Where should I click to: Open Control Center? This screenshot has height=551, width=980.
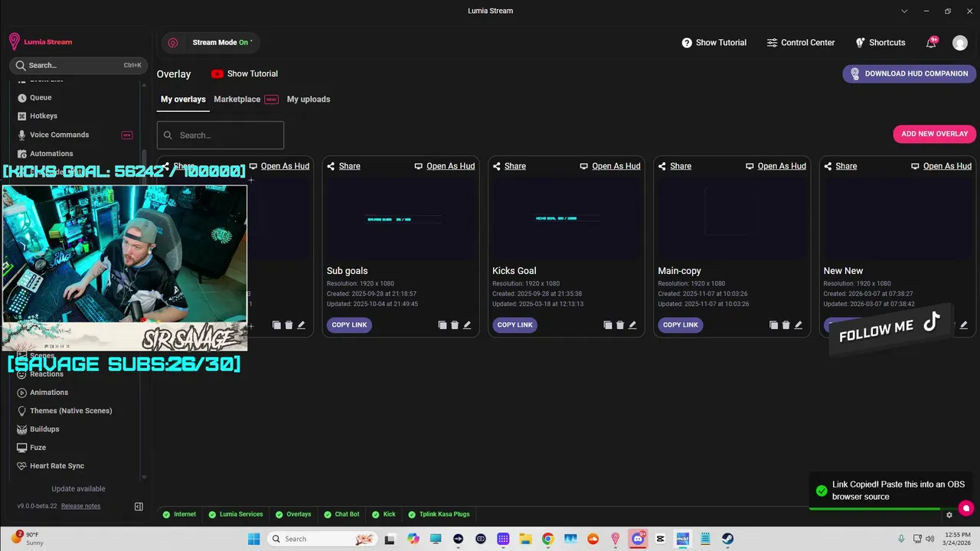[801, 43]
